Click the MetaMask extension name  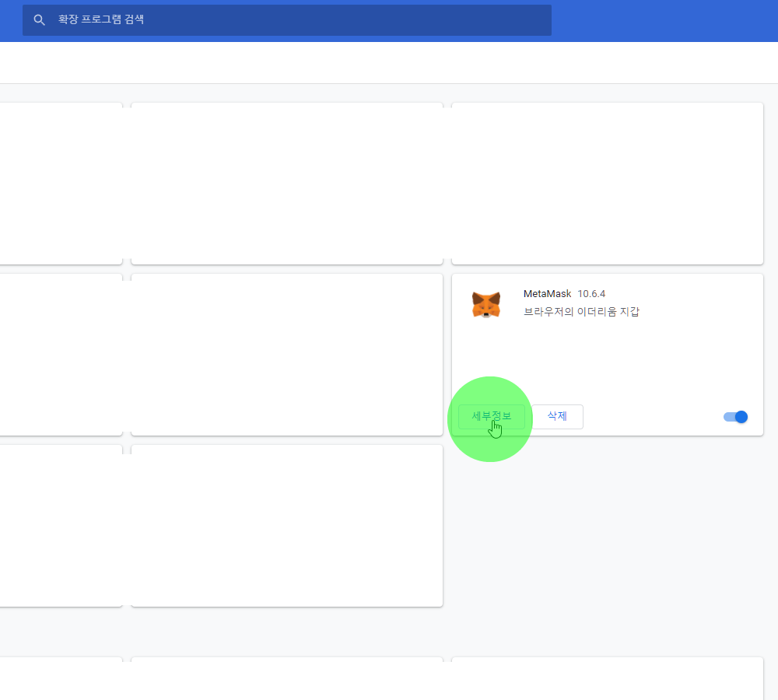click(x=547, y=293)
